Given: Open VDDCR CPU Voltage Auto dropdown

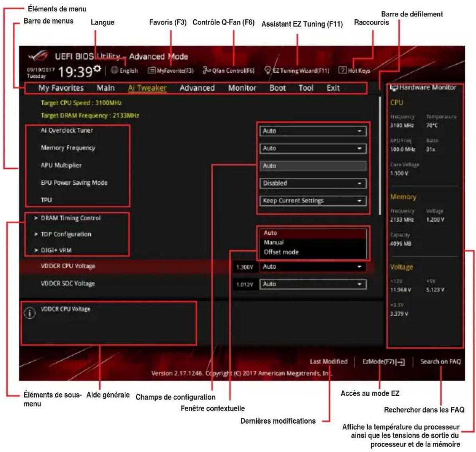Looking at the screenshot, I should (313, 267).
